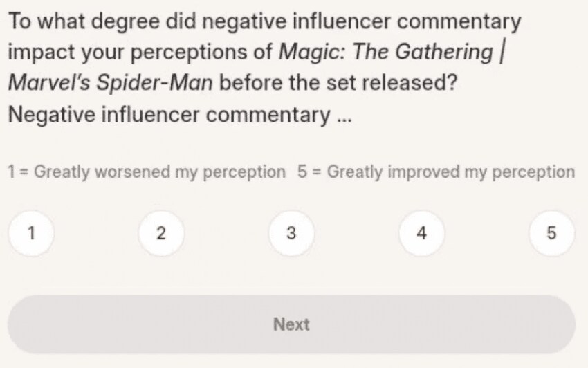588x368 pixels.
Task: Pick the neutral rating 3 option
Action: (291, 233)
